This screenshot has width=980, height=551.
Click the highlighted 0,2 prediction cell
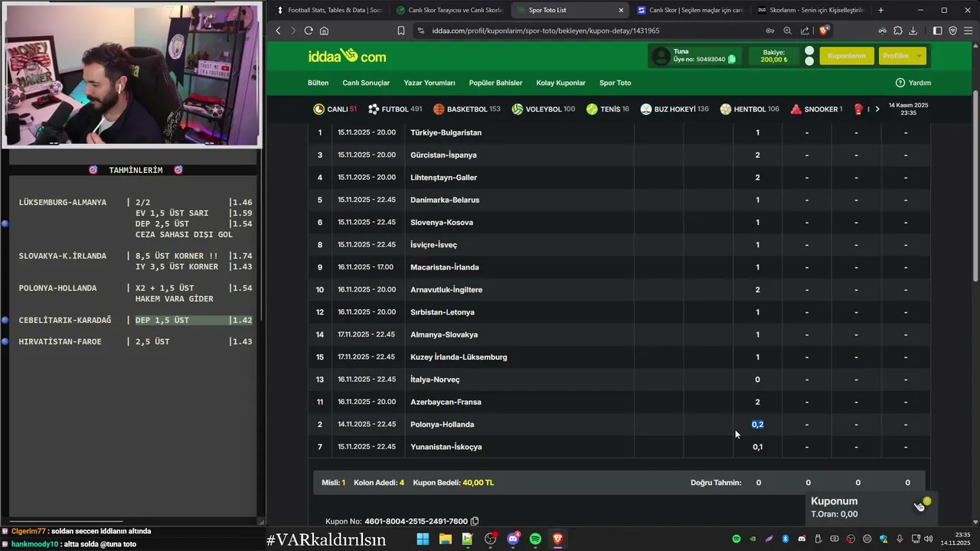[x=757, y=424]
